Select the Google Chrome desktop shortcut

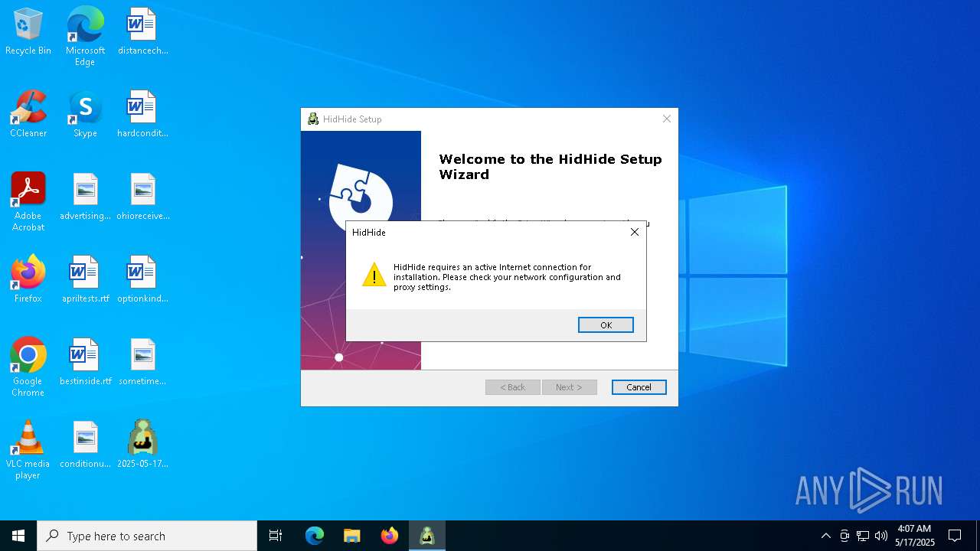tap(28, 367)
